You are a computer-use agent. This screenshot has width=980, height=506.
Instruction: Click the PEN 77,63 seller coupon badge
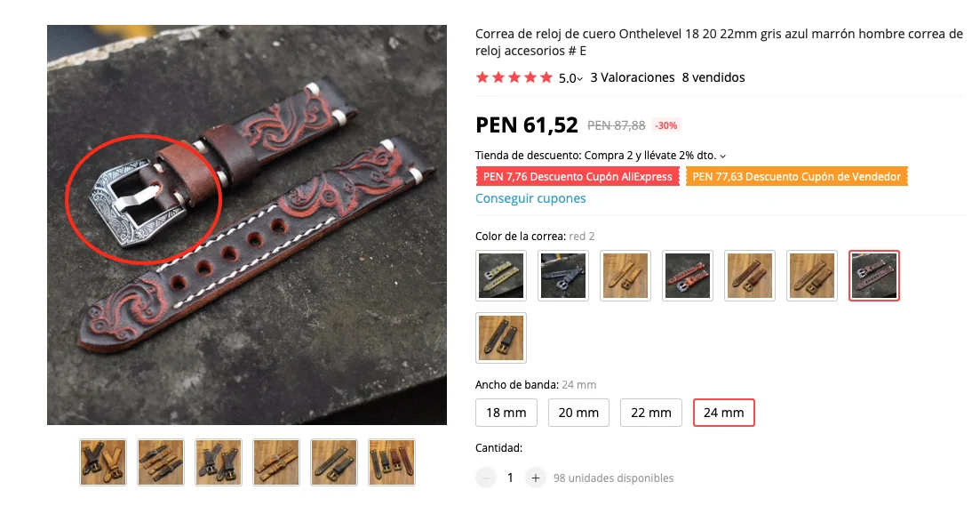(797, 177)
